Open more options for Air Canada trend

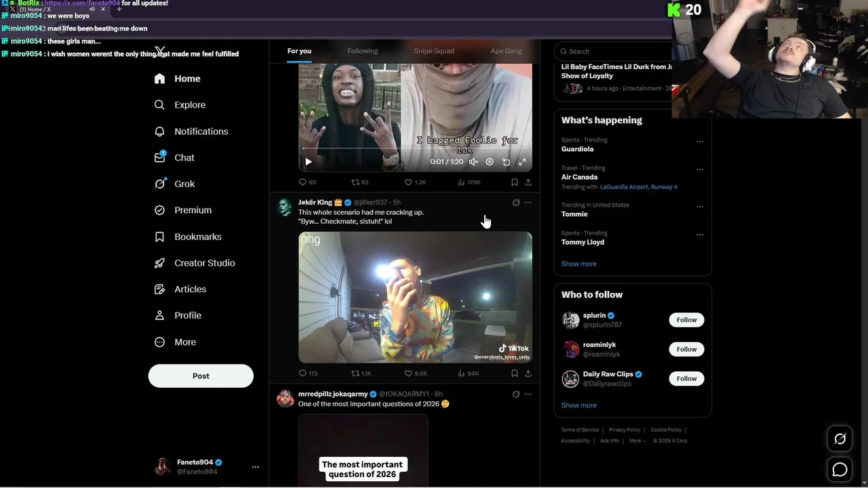[700, 169]
